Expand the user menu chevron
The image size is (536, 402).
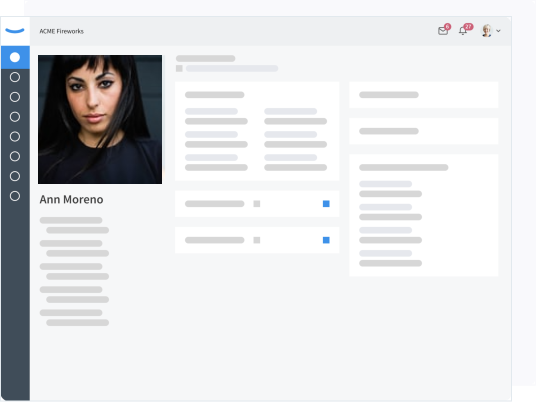(498, 31)
